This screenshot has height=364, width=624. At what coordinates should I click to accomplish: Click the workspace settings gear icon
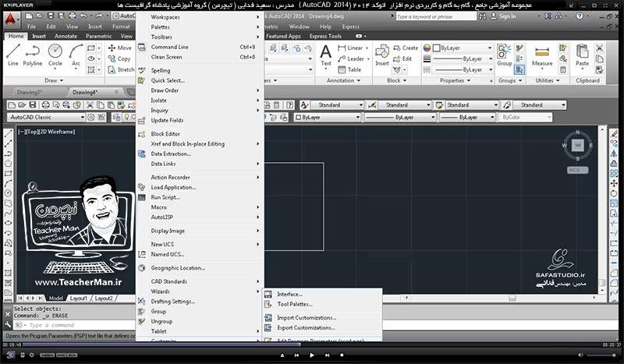tap(91, 117)
